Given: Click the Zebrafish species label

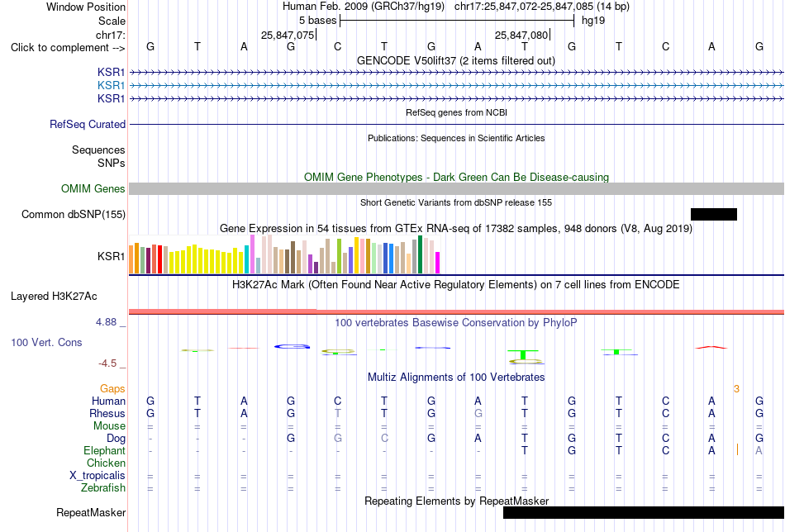Looking at the screenshot, I should [103, 487].
